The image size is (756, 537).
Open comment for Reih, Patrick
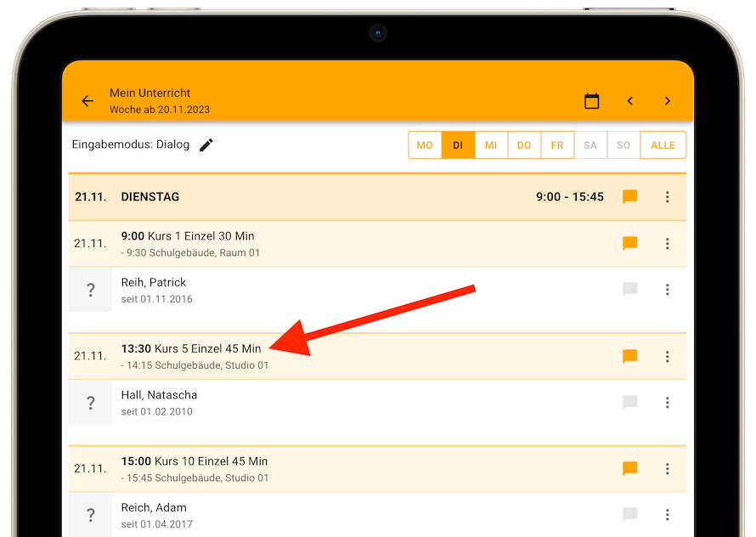click(x=629, y=290)
